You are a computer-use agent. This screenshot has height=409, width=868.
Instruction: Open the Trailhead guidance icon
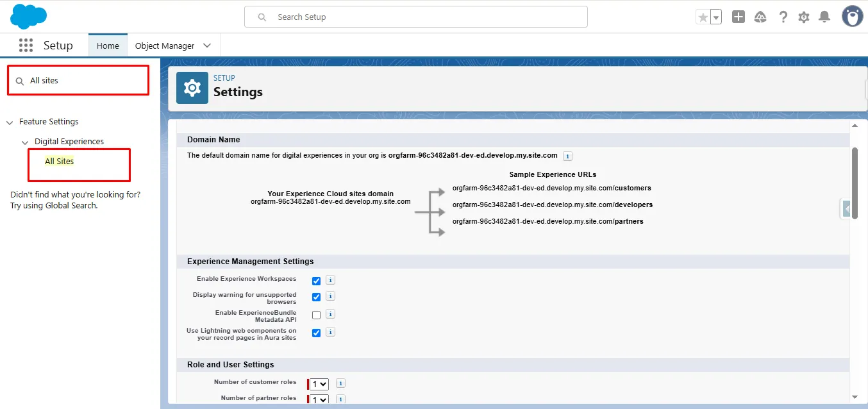tap(760, 17)
